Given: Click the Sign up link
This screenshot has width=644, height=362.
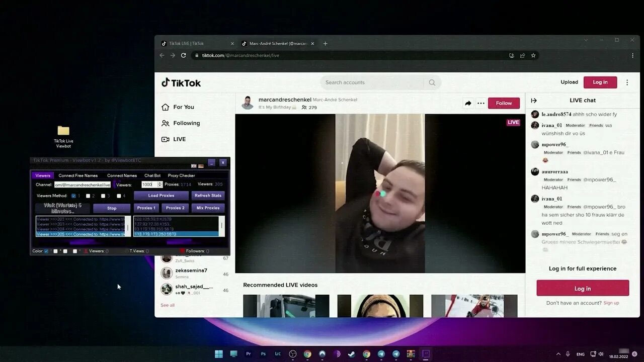Looking at the screenshot, I should [611, 303].
